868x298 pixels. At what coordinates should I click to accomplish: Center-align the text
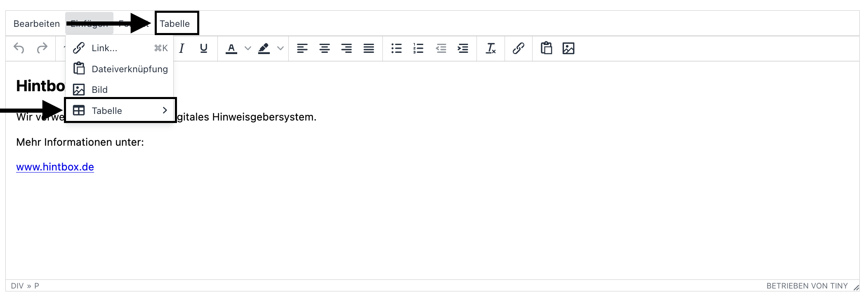[x=325, y=48]
